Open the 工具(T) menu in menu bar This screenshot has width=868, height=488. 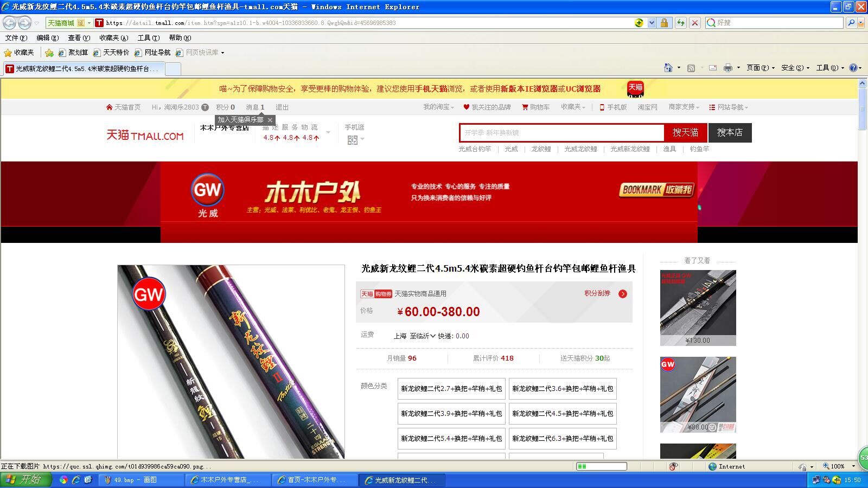click(x=148, y=38)
